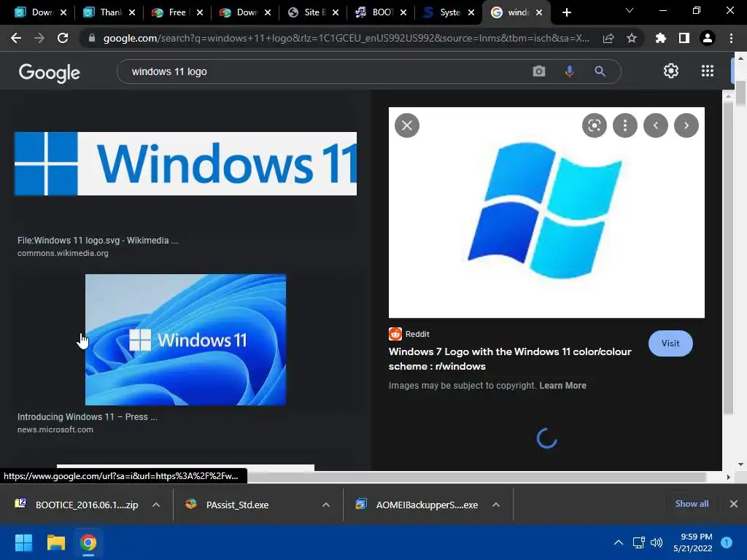The height and width of the screenshot is (560, 747).
Task: Open Chrome side panel icon
Action: pyautogui.click(x=684, y=38)
